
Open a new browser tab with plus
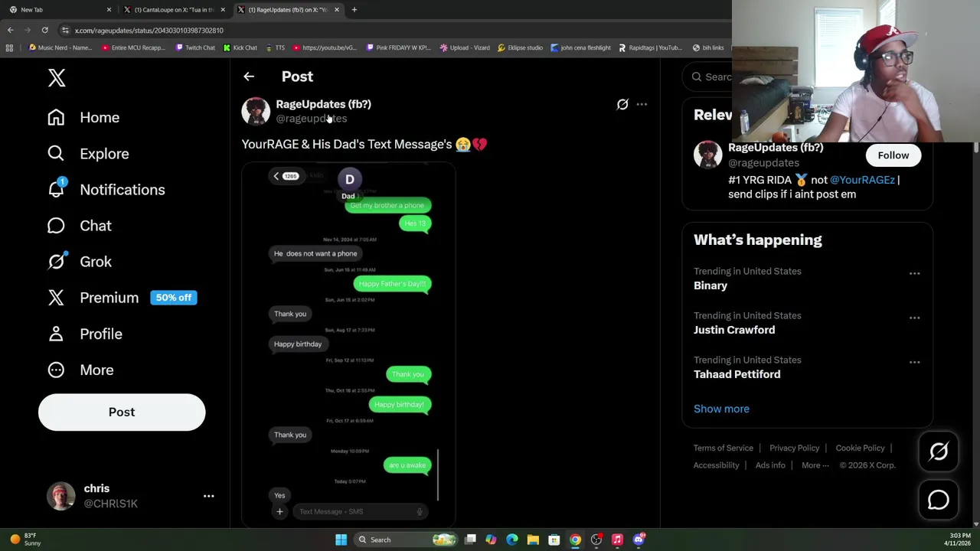tap(354, 10)
